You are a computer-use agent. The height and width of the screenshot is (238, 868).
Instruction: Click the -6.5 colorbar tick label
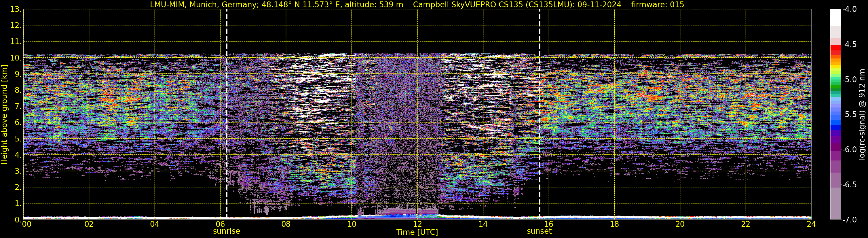pos(850,185)
